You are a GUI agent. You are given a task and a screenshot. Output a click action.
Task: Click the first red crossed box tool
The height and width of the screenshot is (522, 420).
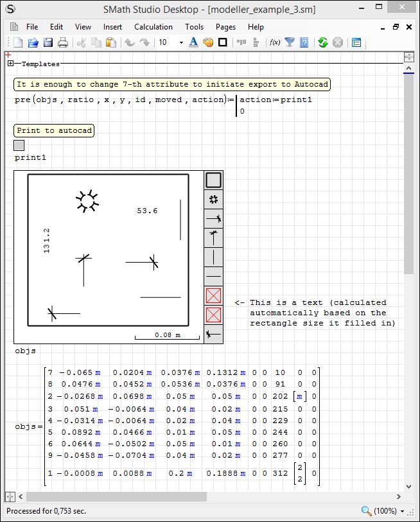tap(213, 295)
